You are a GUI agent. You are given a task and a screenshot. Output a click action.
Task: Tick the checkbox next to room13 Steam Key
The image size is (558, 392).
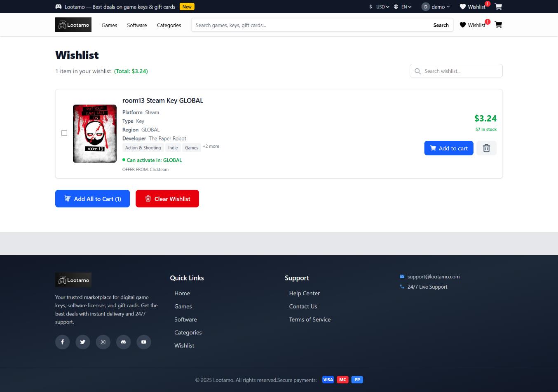click(64, 133)
